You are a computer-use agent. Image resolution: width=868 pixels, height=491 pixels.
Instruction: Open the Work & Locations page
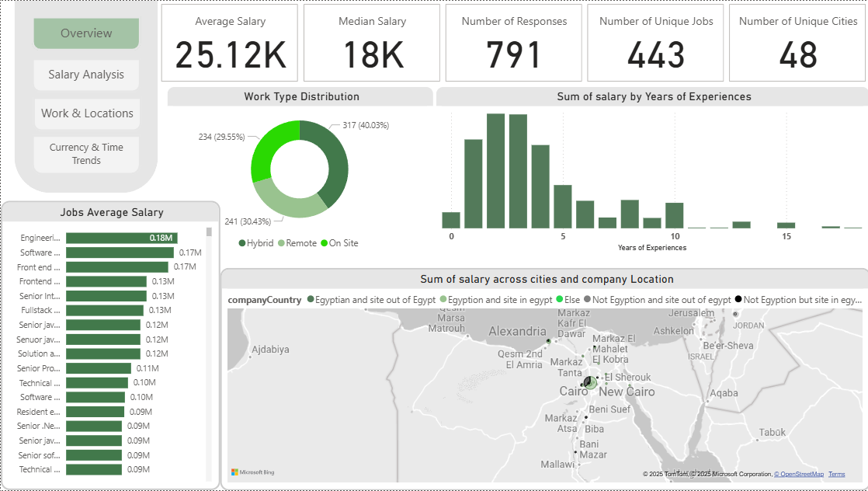[86, 113]
